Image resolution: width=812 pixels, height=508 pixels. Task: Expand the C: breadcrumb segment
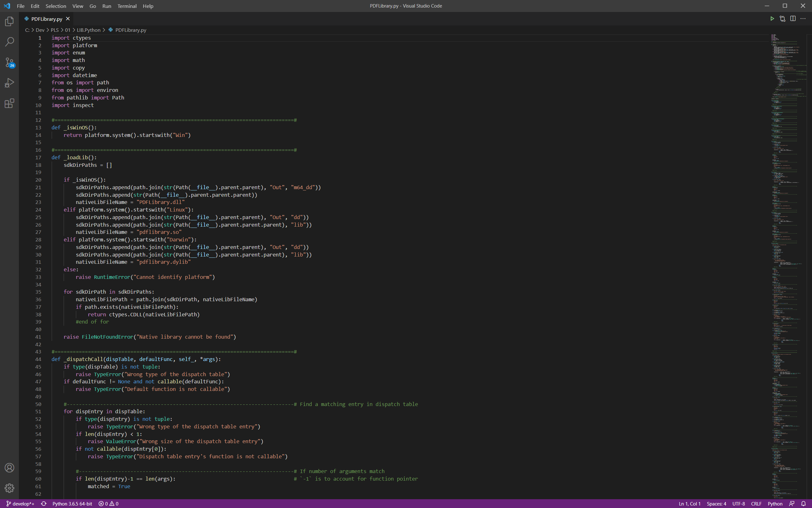click(27, 30)
